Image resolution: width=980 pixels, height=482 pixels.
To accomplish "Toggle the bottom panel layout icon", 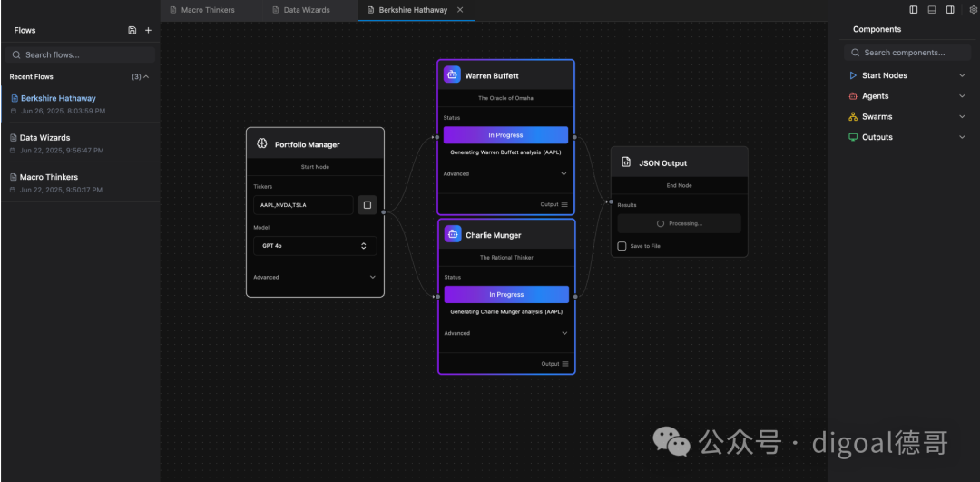I will 932,10.
